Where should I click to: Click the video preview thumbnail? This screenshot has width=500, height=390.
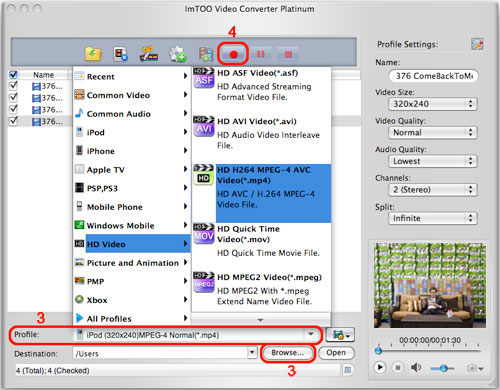click(430, 285)
